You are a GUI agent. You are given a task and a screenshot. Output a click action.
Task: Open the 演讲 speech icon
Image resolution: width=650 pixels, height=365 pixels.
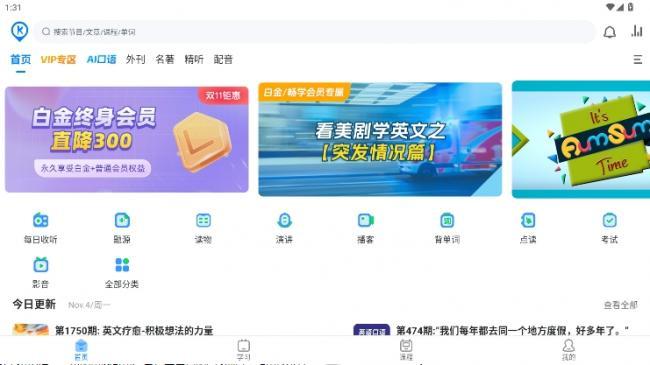[284, 220]
